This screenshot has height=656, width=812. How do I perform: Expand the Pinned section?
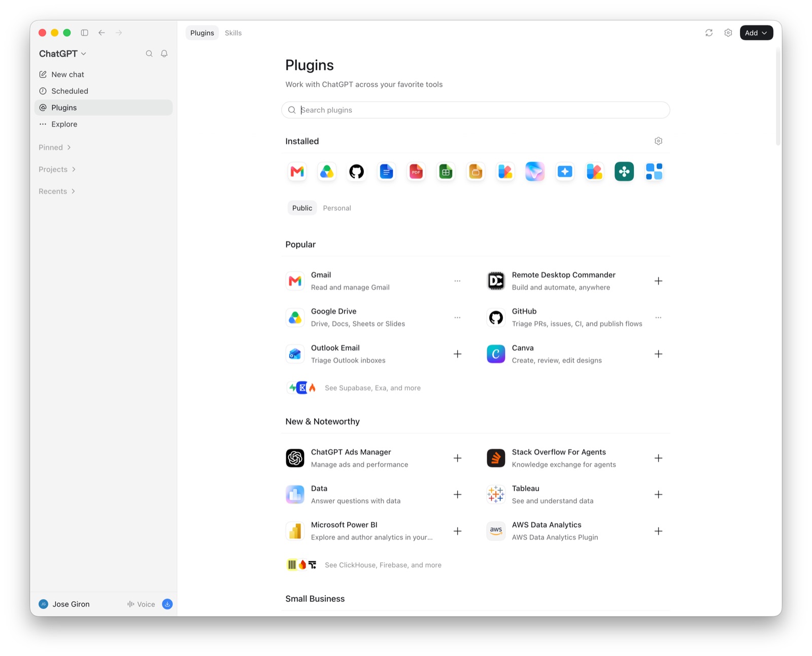[x=55, y=147]
